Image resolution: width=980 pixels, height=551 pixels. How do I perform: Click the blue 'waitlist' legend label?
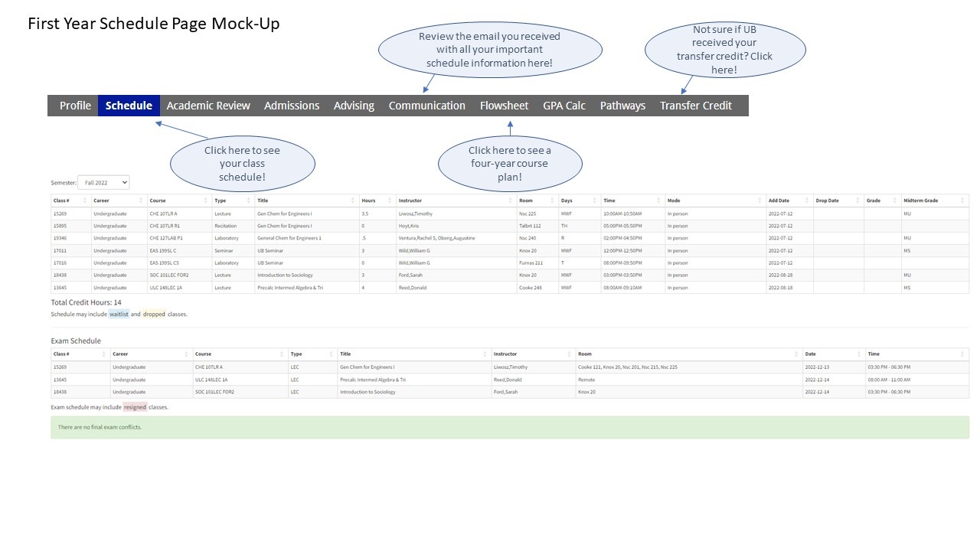[x=119, y=315]
